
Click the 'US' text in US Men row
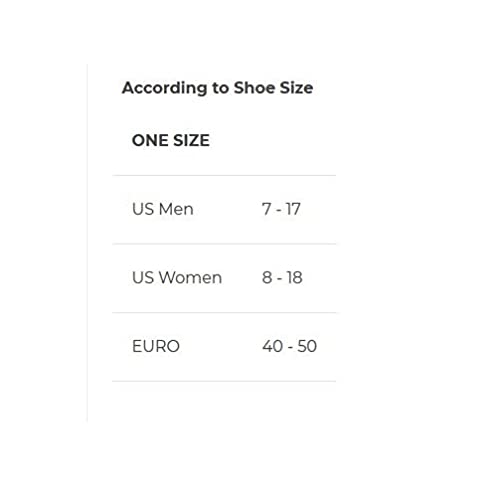143,209
